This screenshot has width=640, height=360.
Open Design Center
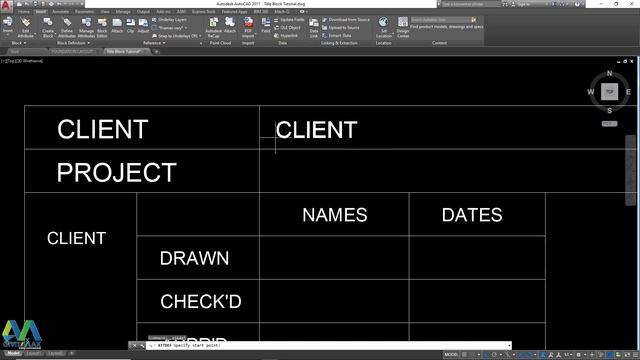[x=403, y=27]
